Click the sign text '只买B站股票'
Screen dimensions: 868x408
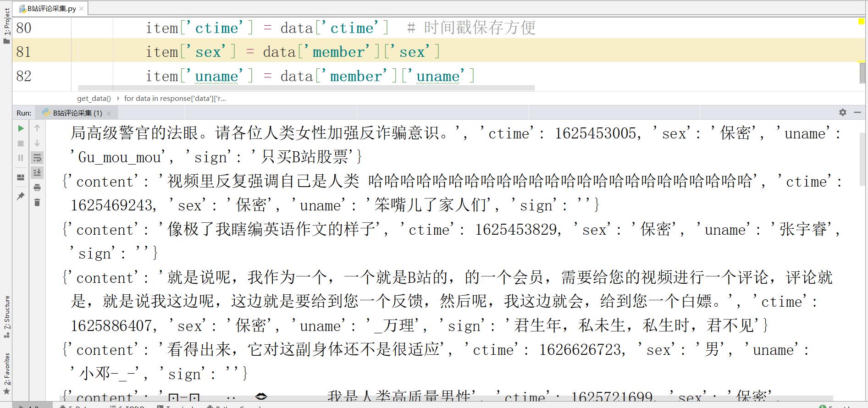click(303, 157)
